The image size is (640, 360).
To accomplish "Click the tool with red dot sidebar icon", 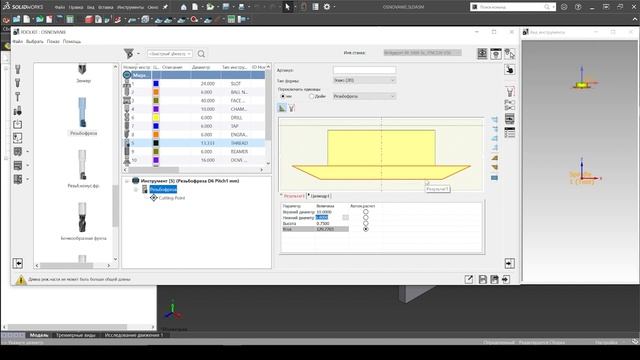I will pos(18,110).
